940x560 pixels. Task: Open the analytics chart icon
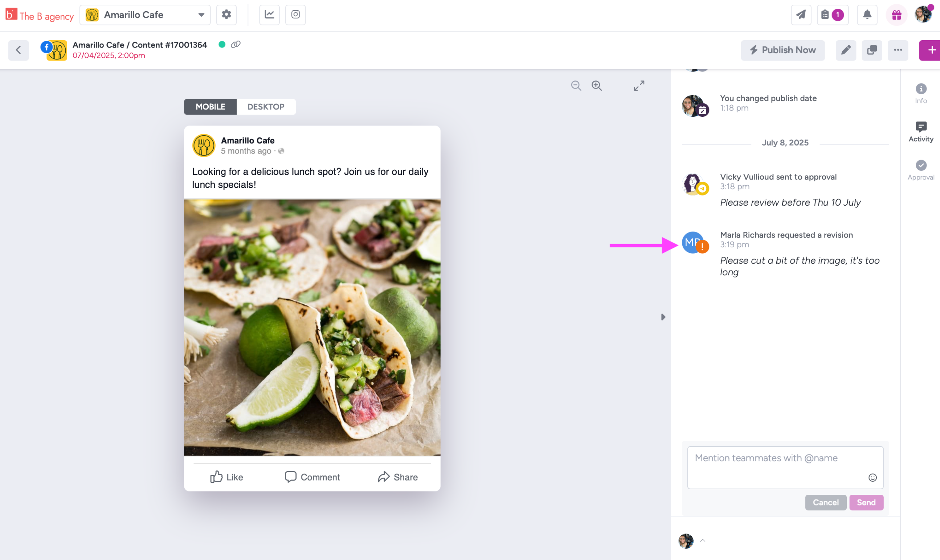pos(269,15)
